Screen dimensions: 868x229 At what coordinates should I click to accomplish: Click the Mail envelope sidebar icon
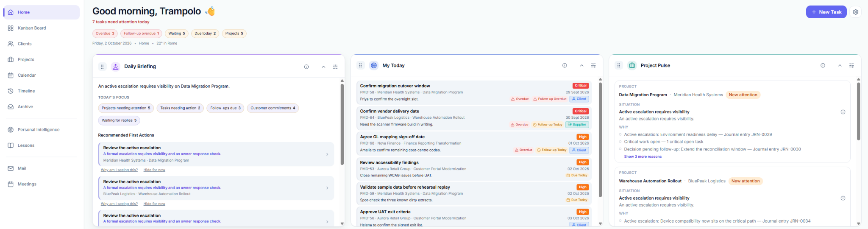(11, 168)
